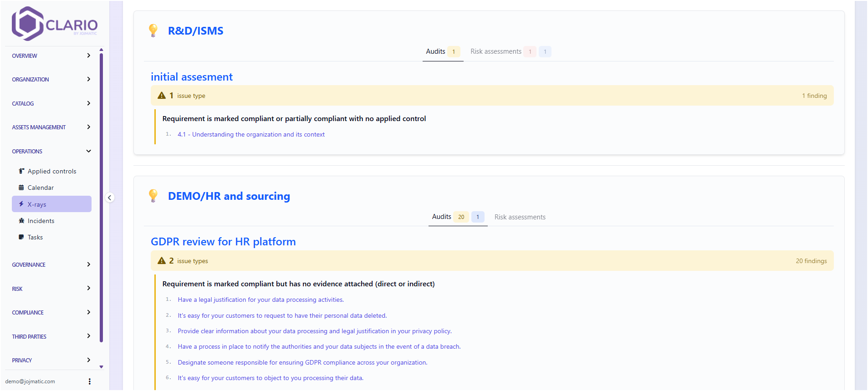Open Applied controls from the sidebar
Image resolution: width=868 pixels, height=391 pixels.
click(x=51, y=171)
